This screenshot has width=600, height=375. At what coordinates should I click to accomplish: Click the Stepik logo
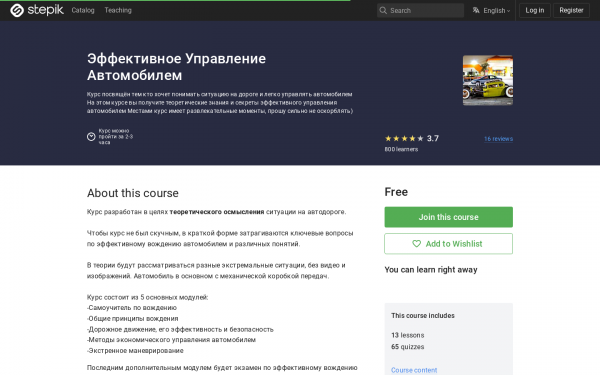[x=37, y=10]
